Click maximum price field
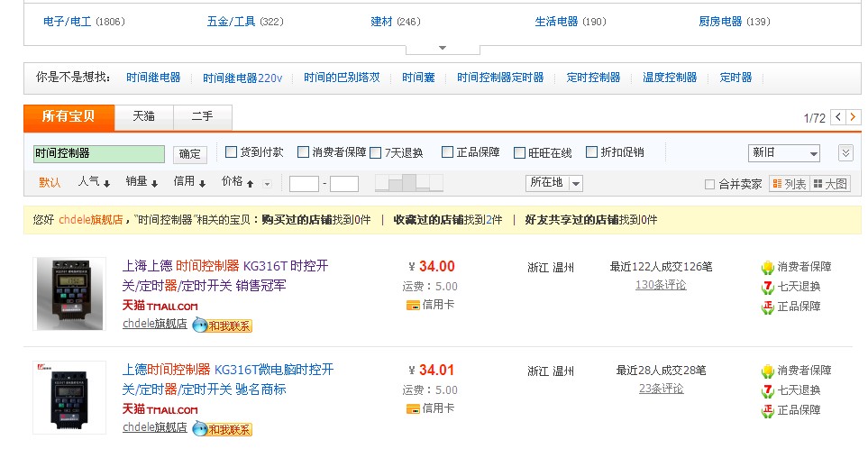The width and height of the screenshot is (868, 449). pyautogui.click(x=344, y=184)
